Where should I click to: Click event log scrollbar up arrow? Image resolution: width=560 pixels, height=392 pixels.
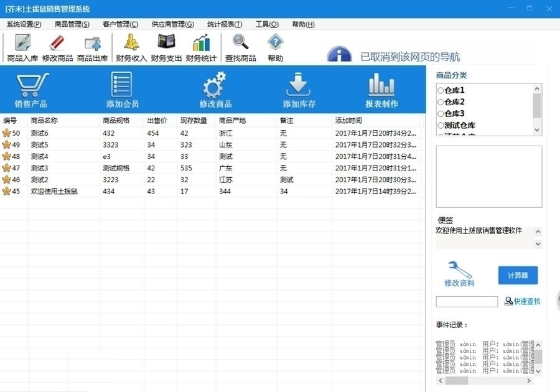coord(538,345)
